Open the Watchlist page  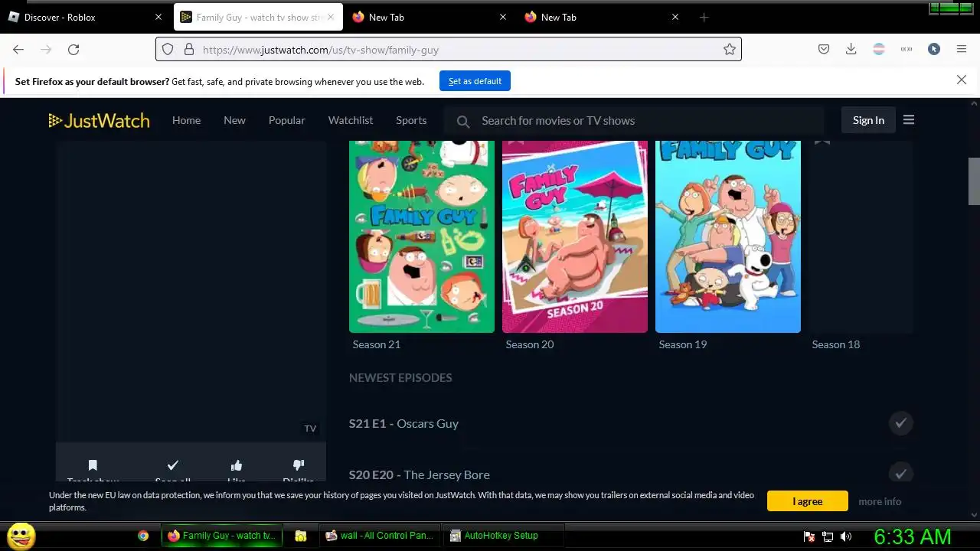351,120
